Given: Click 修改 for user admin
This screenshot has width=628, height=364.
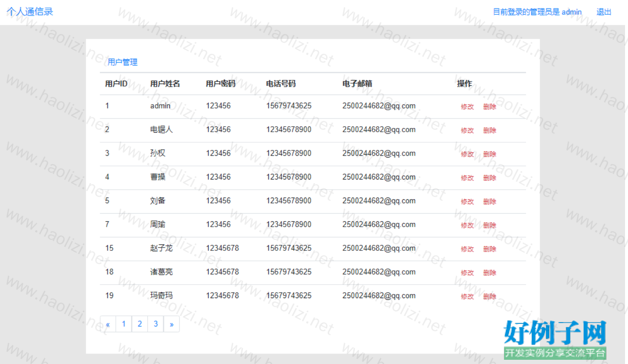Looking at the screenshot, I should (467, 107).
